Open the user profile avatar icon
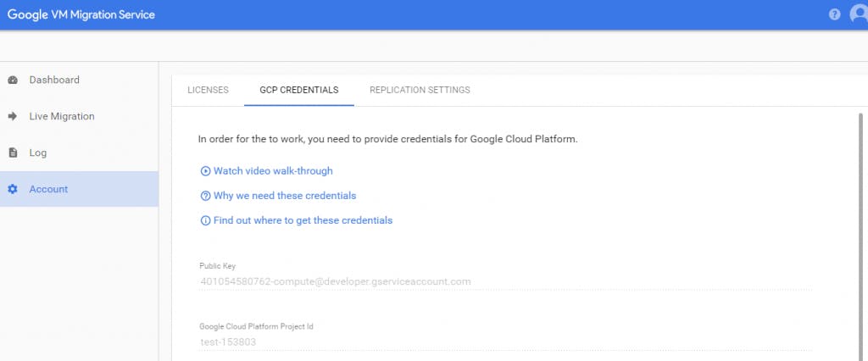 pyautogui.click(x=858, y=15)
